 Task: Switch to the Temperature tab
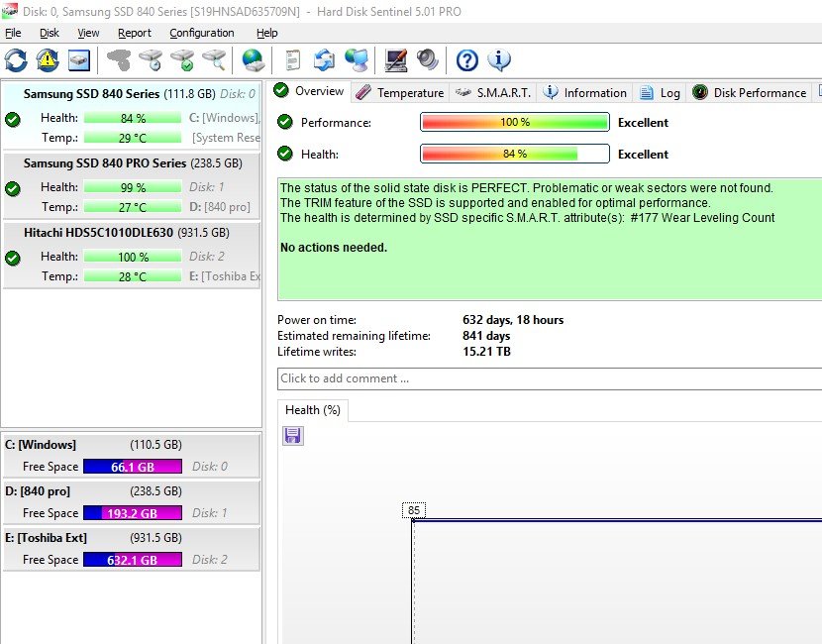click(400, 93)
